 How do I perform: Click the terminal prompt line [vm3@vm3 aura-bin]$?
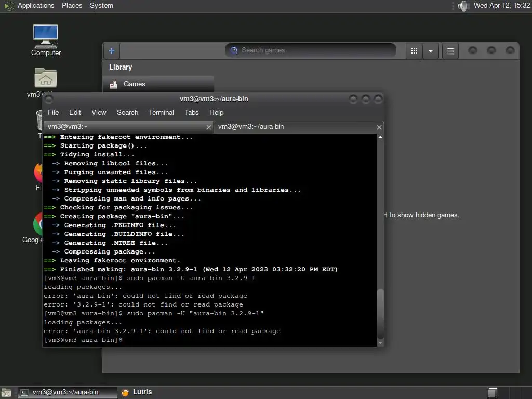(83, 340)
